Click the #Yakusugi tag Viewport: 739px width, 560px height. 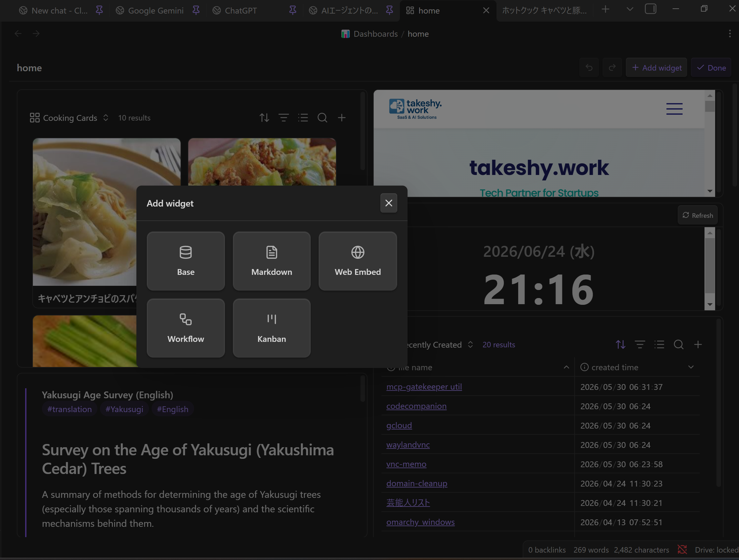pos(124,409)
